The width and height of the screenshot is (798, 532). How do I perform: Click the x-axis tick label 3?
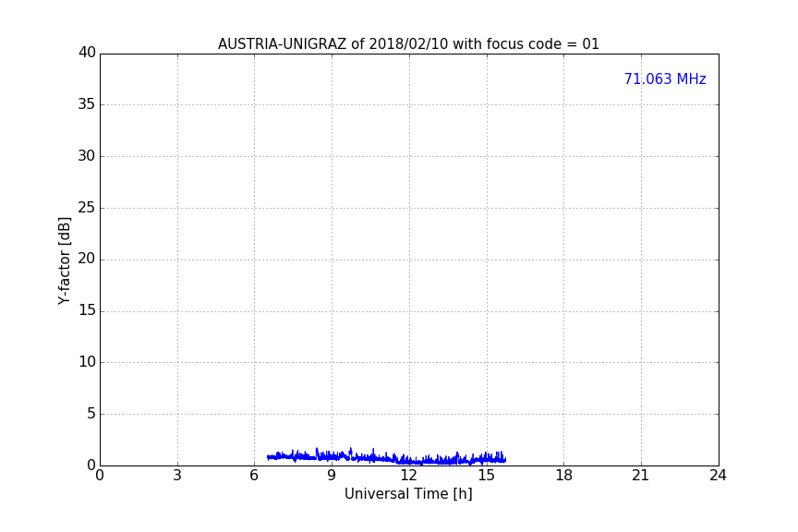(x=177, y=476)
